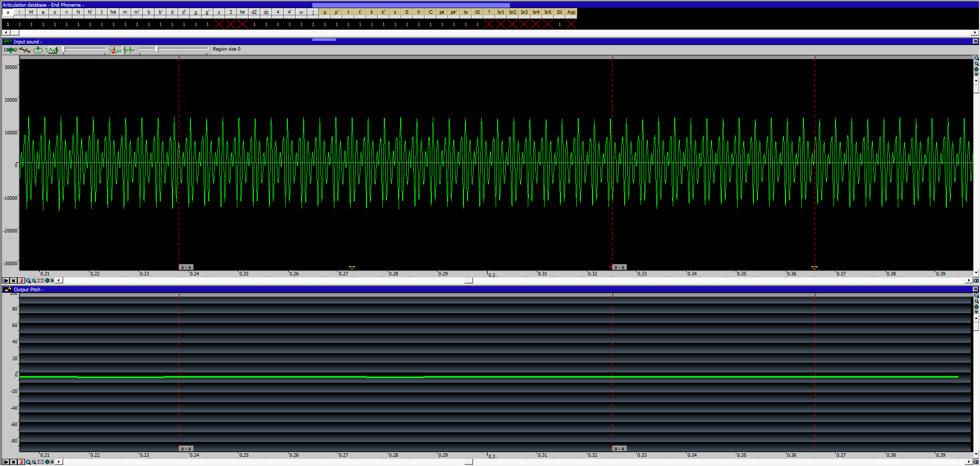Click the 'br1' phoneme column header
This screenshot has width=980, height=466.
click(x=501, y=12)
